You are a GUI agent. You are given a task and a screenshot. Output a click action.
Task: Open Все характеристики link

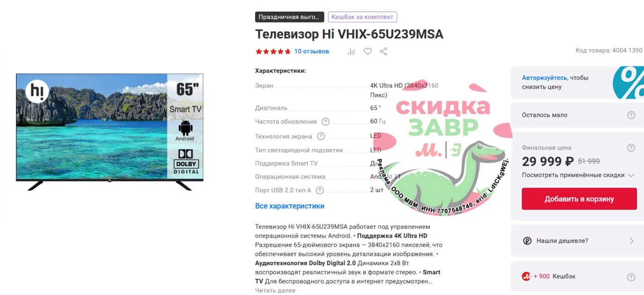290,206
